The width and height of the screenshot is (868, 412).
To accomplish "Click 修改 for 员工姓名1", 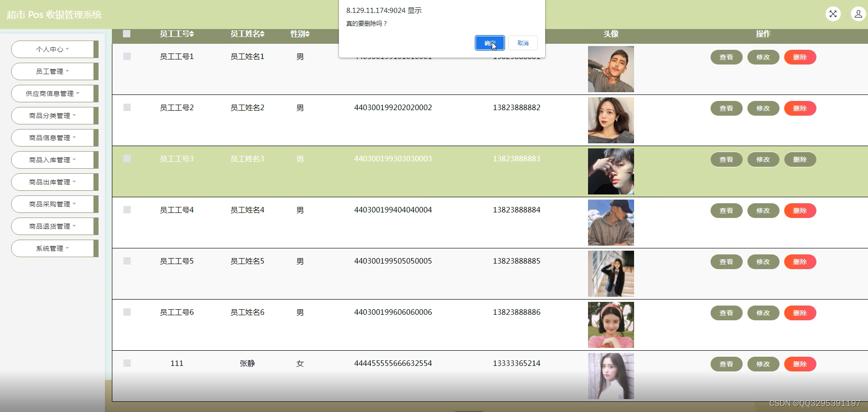I will (763, 57).
